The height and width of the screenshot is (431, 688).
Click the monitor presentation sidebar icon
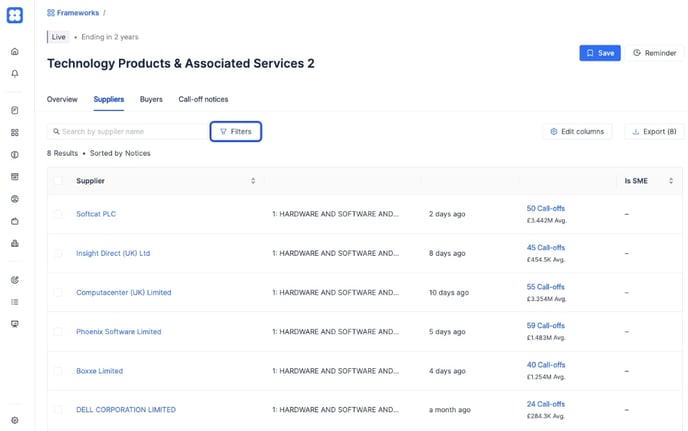(14, 324)
